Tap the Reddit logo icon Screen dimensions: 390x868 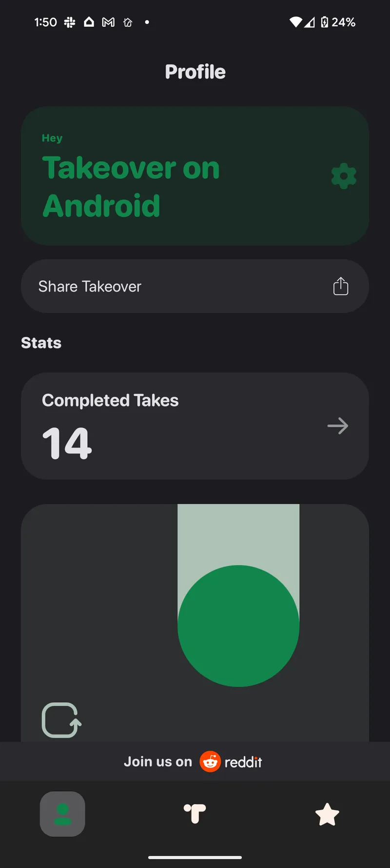(210, 762)
